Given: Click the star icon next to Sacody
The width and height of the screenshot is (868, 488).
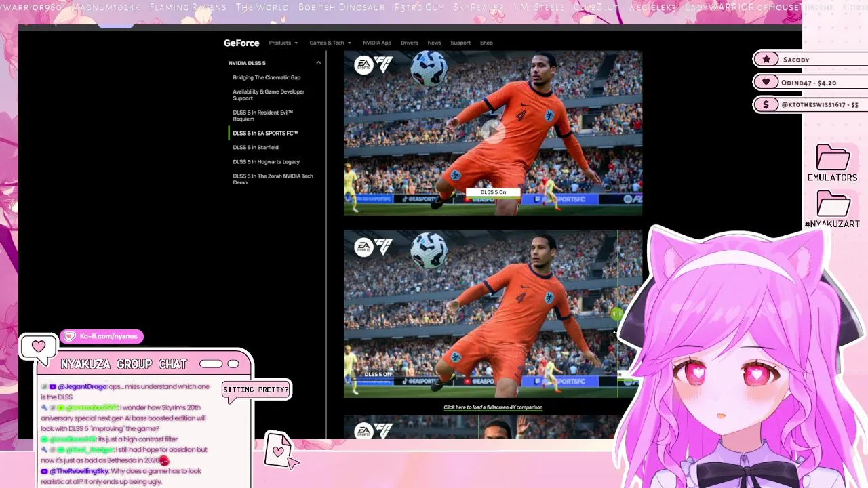Looking at the screenshot, I should [x=766, y=59].
